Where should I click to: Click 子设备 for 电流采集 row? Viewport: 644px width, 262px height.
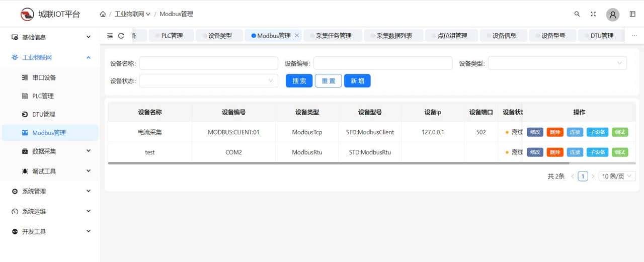click(597, 132)
